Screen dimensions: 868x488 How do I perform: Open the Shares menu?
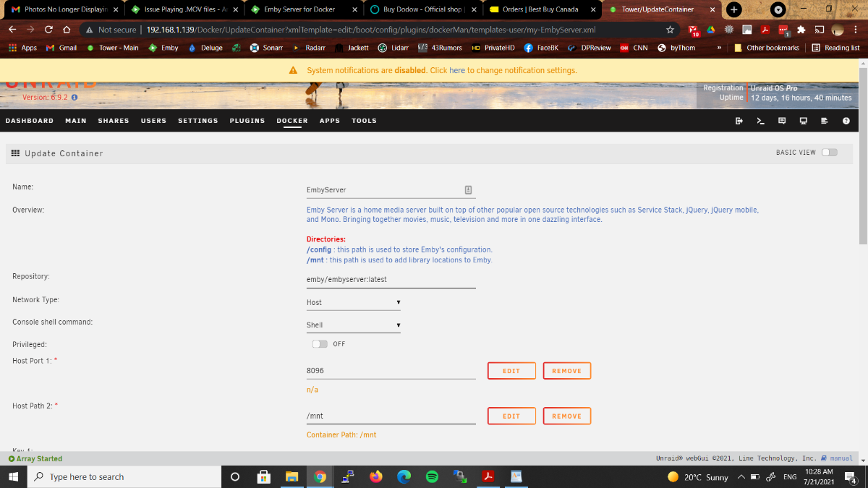[114, 121]
